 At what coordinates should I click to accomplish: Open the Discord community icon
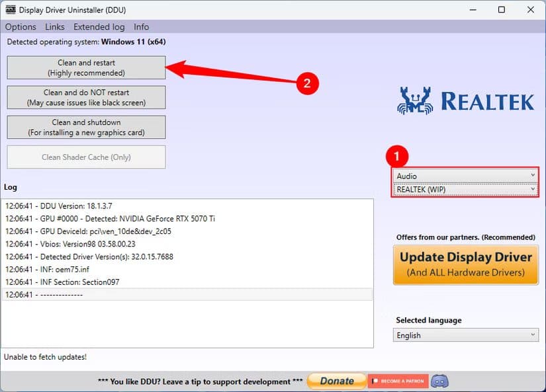point(439,381)
